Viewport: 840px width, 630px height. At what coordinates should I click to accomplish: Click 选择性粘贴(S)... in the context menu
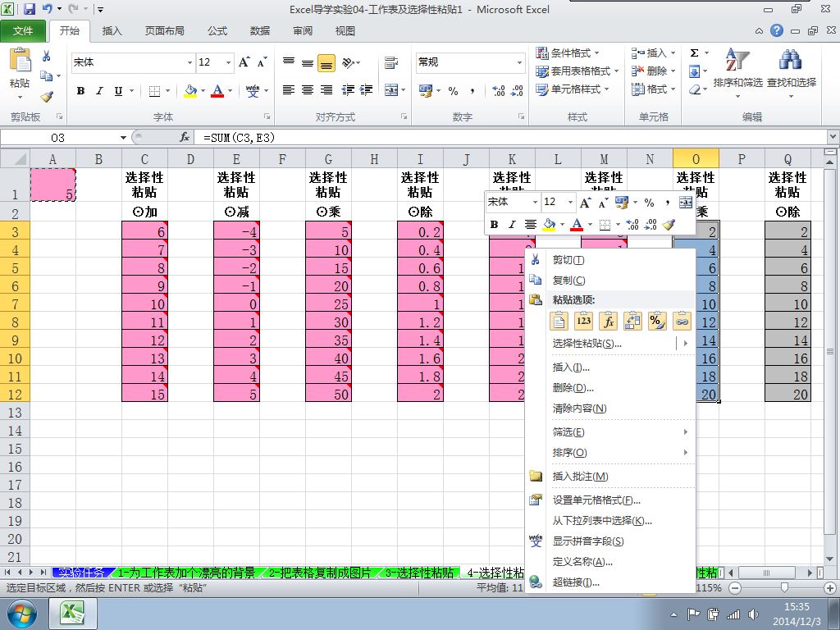tap(587, 344)
